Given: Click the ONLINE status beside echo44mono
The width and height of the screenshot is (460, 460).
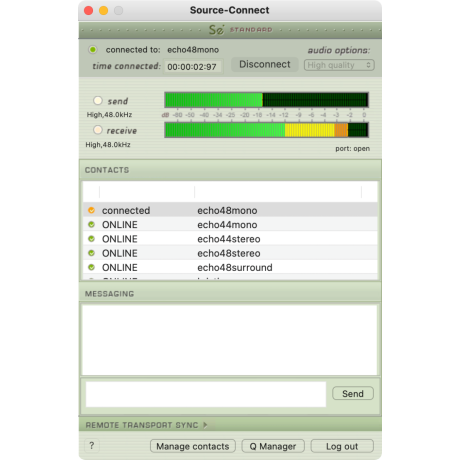Looking at the screenshot, I should (x=120, y=225).
